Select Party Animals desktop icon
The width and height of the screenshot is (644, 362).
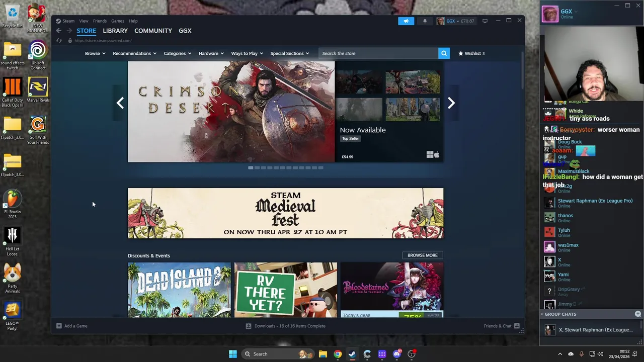(13, 279)
